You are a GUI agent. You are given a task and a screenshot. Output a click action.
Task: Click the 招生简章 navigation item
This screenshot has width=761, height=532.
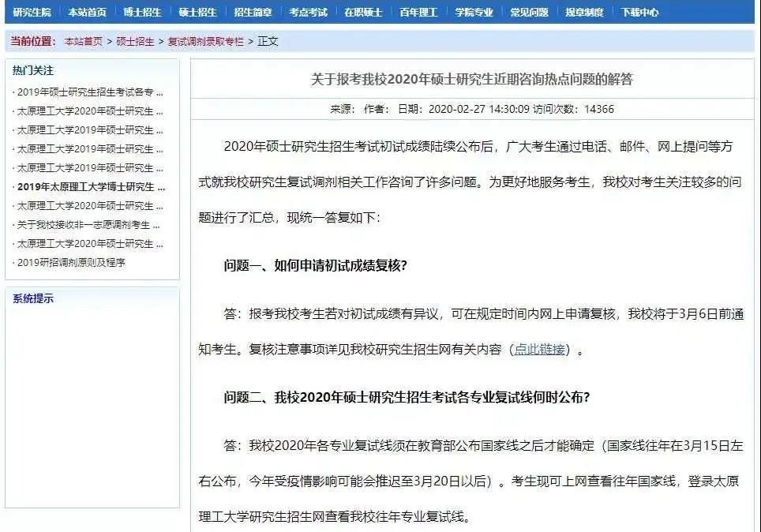(253, 13)
